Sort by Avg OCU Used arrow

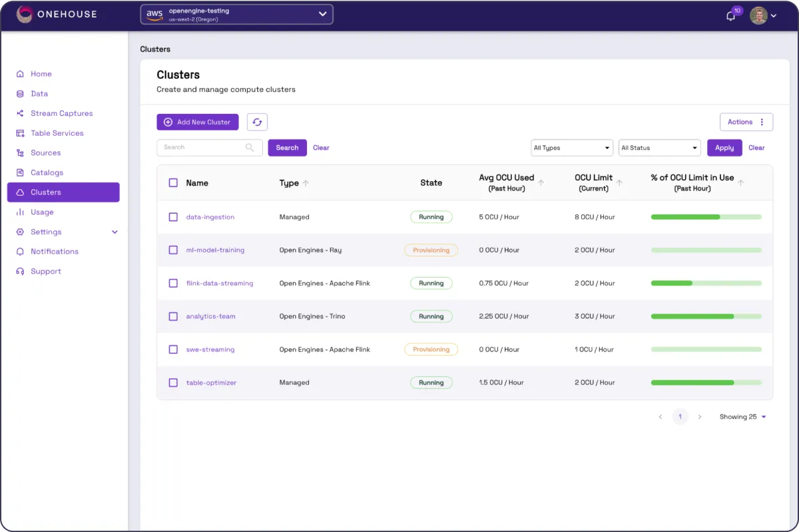click(x=541, y=183)
